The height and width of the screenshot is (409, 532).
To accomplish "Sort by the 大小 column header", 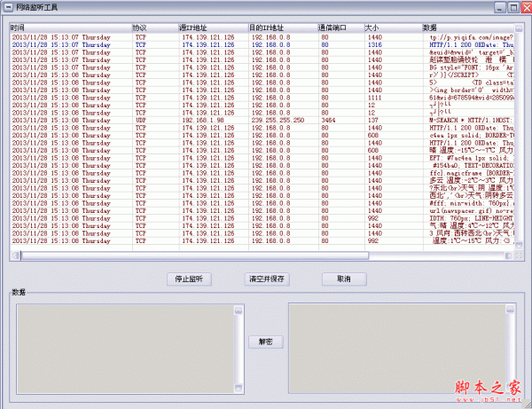I will click(393, 28).
